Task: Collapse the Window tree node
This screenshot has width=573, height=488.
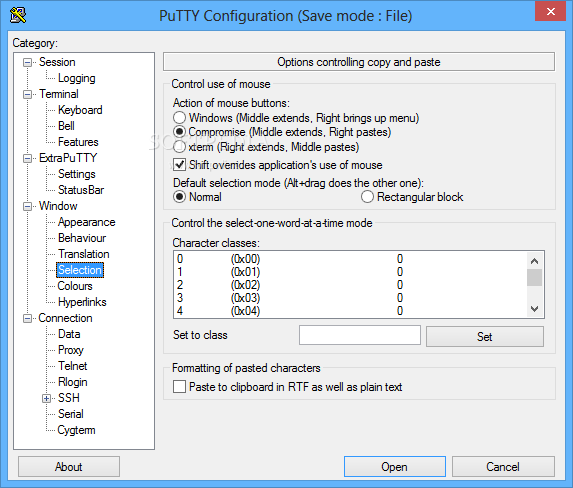Action: 27,207
